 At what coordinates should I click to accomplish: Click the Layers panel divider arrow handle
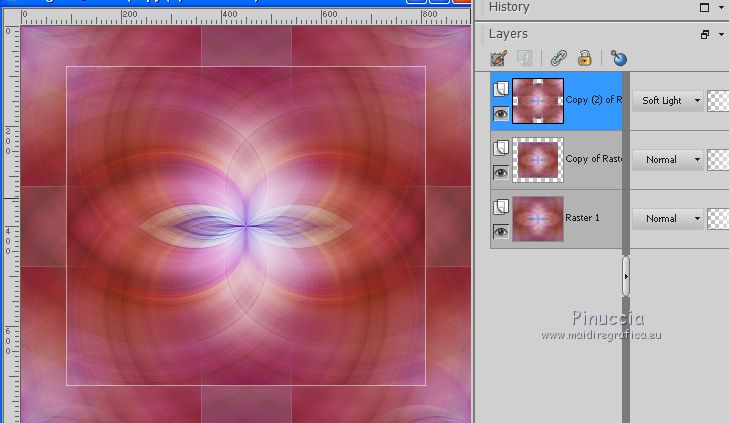tap(626, 276)
